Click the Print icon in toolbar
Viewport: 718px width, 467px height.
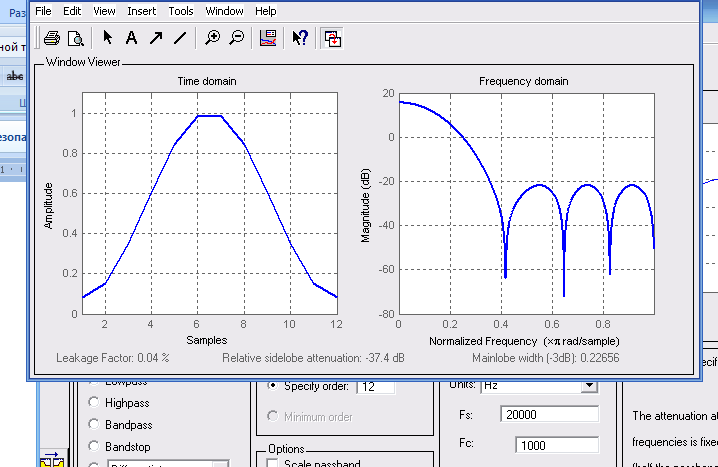(52, 38)
